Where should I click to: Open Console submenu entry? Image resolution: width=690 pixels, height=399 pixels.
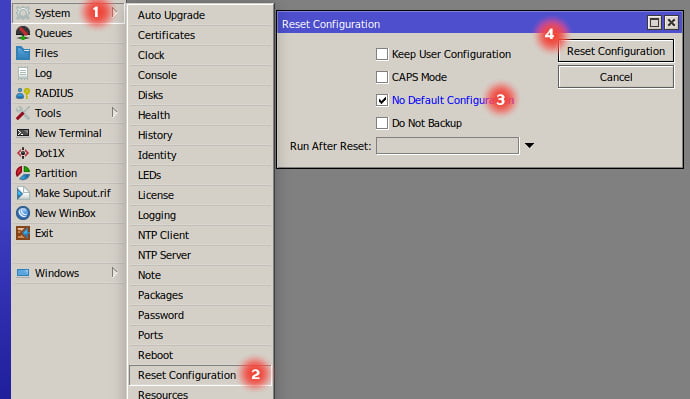coord(201,75)
